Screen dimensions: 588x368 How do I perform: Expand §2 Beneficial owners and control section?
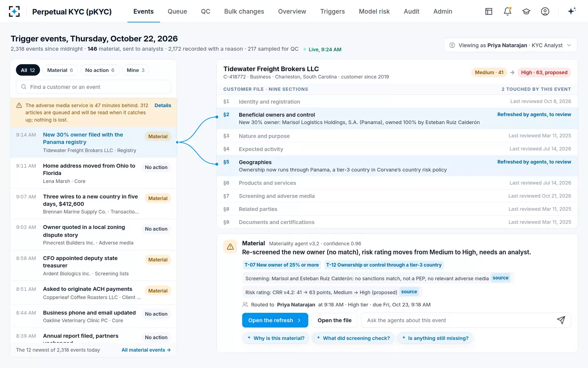397,119
